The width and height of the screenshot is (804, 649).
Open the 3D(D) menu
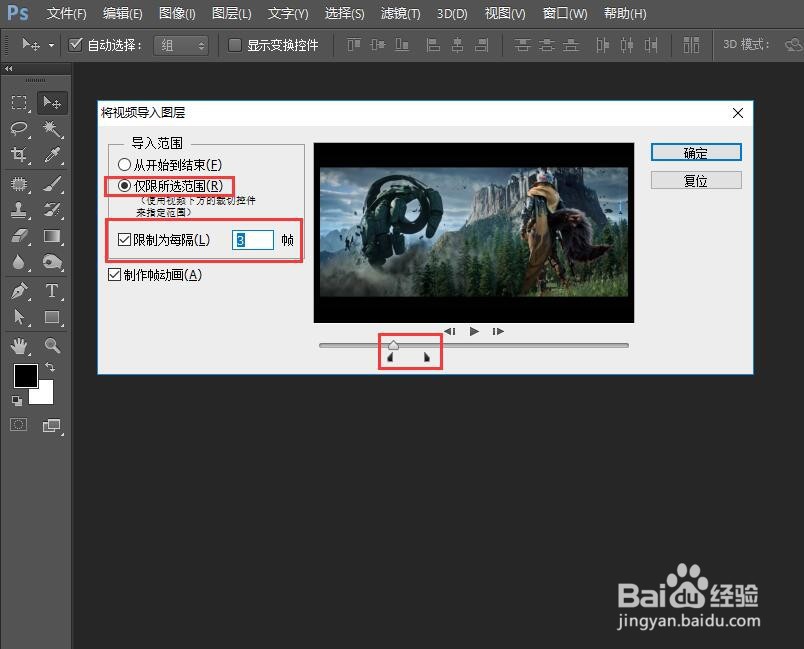click(452, 13)
